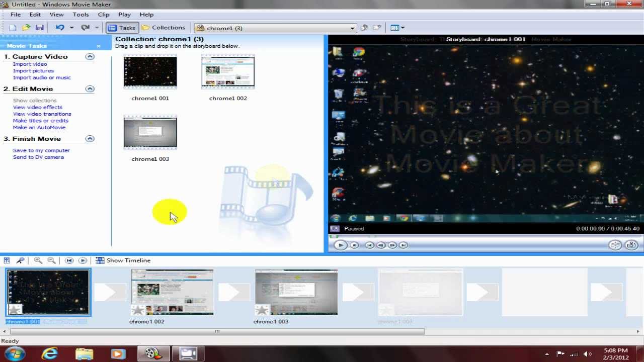Open the Play menu

click(124, 15)
